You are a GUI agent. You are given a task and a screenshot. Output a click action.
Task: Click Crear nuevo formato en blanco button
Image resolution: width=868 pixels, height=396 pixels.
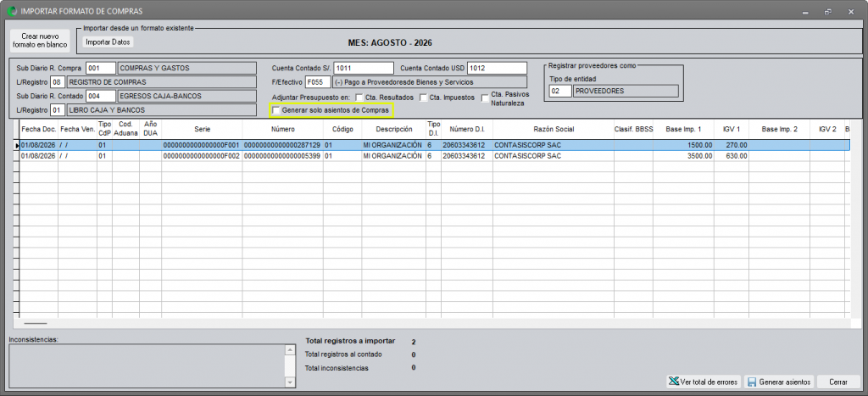pos(40,41)
